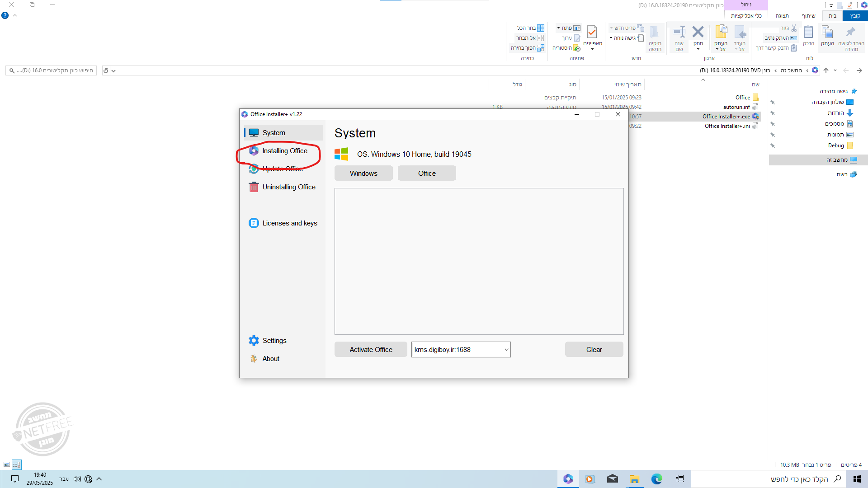The image size is (868, 488).
Task: Sort by the Name (שם) column header
Action: pos(755,84)
